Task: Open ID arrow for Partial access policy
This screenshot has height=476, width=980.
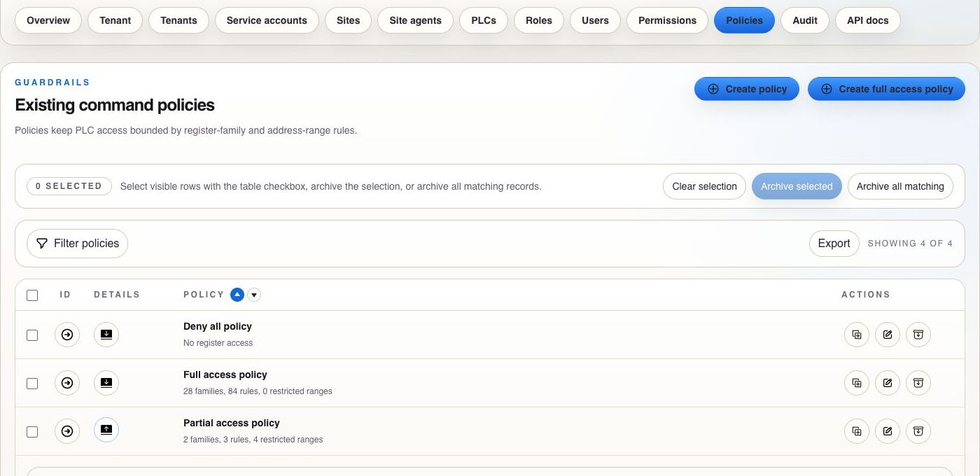Action: tap(67, 431)
